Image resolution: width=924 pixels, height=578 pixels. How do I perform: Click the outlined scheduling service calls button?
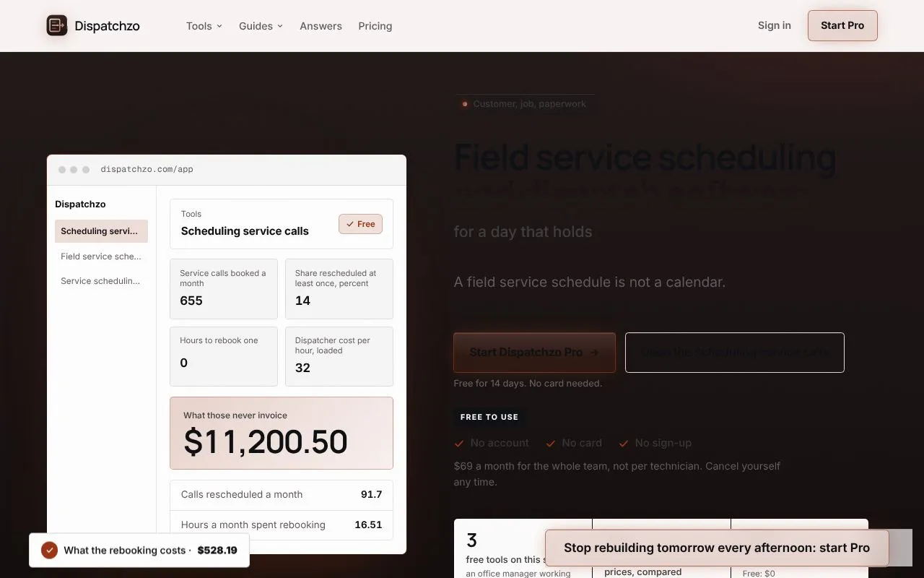click(x=735, y=353)
